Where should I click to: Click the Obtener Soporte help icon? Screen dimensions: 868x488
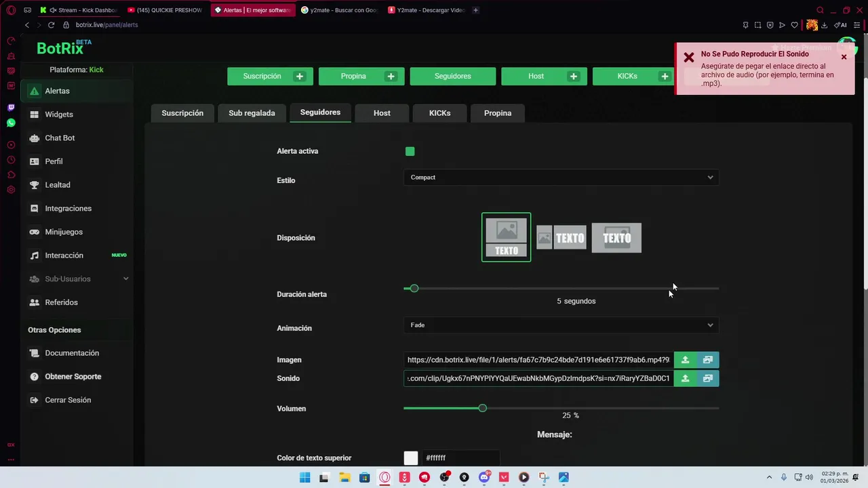coord(34,377)
